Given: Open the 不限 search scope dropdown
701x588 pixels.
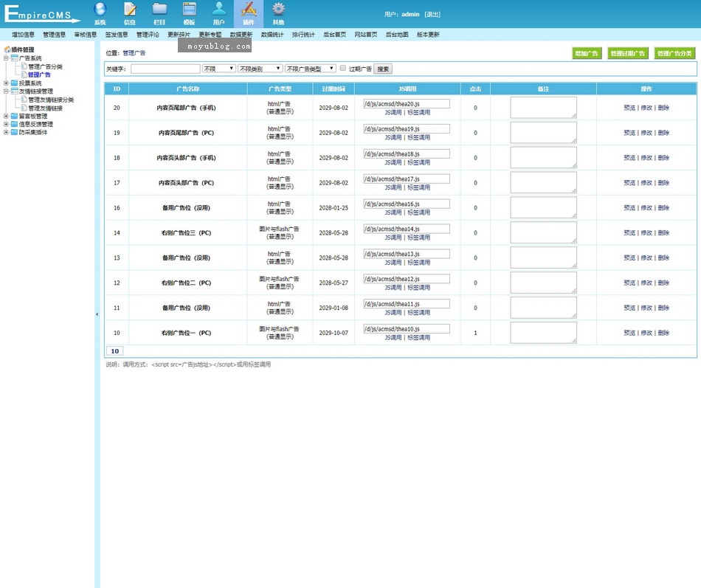Looking at the screenshot, I should (x=219, y=69).
